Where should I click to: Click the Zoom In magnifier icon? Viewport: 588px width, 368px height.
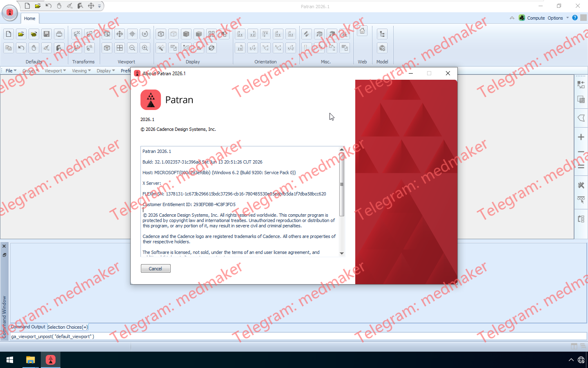pyautogui.click(x=145, y=48)
